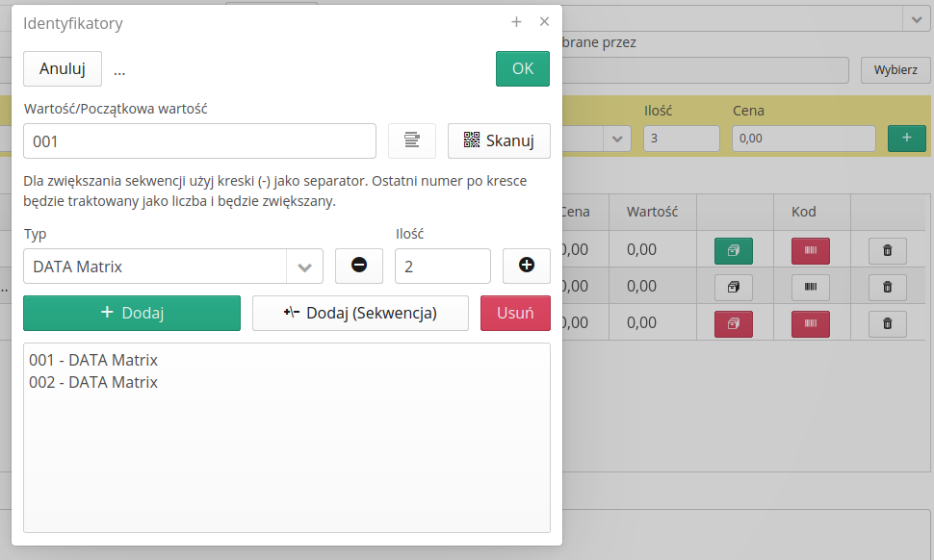The height and width of the screenshot is (560, 934).
Task: Click the red package icon in third row
Action: (x=733, y=323)
